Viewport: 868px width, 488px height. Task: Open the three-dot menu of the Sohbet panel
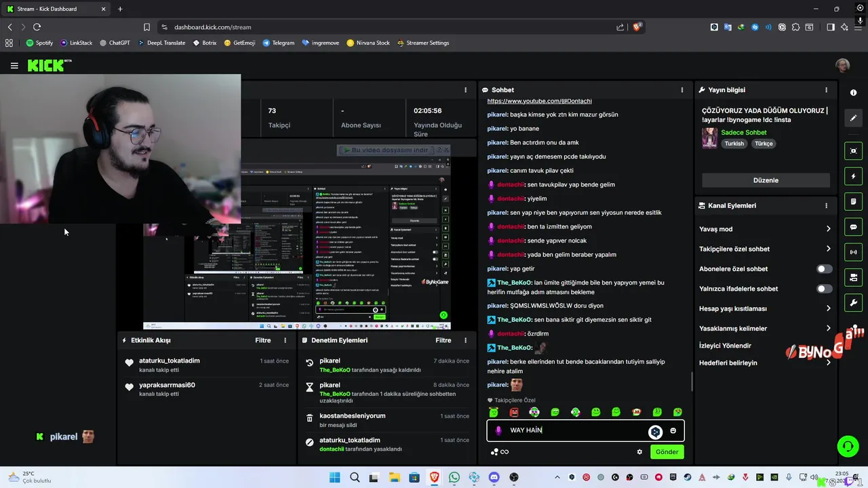point(682,90)
